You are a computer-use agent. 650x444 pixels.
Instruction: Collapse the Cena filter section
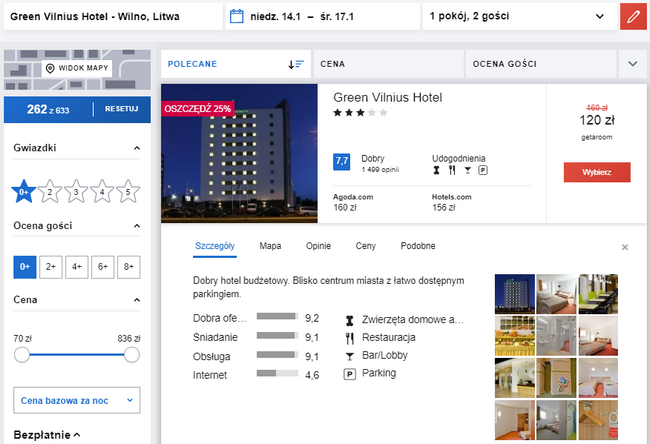pyautogui.click(x=137, y=300)
